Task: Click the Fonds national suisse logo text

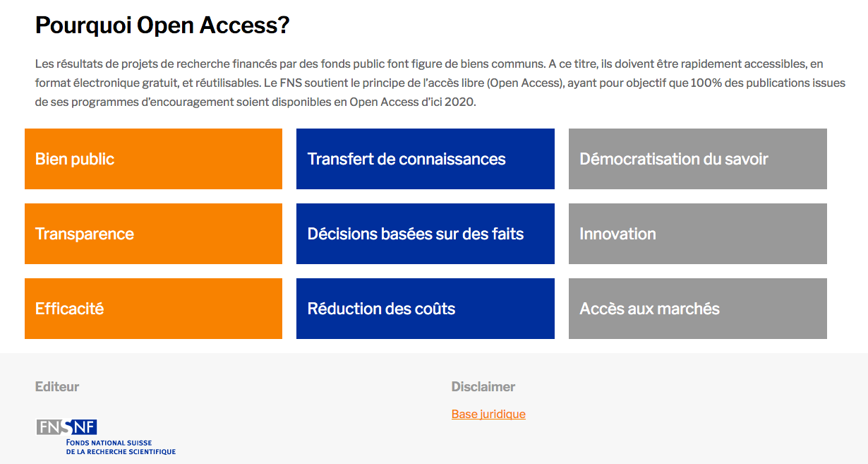Action: point(120,447)
